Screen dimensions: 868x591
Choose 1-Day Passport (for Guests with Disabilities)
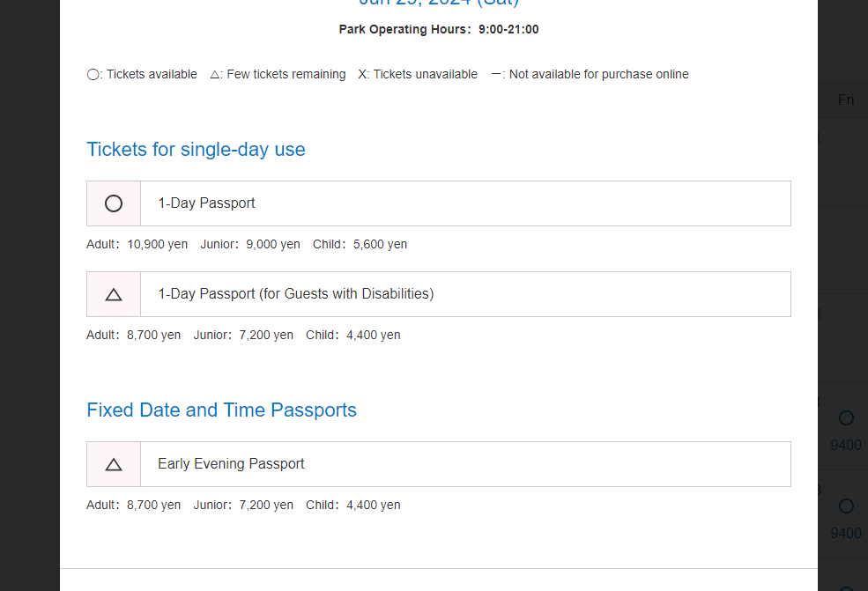coord(464,294)
